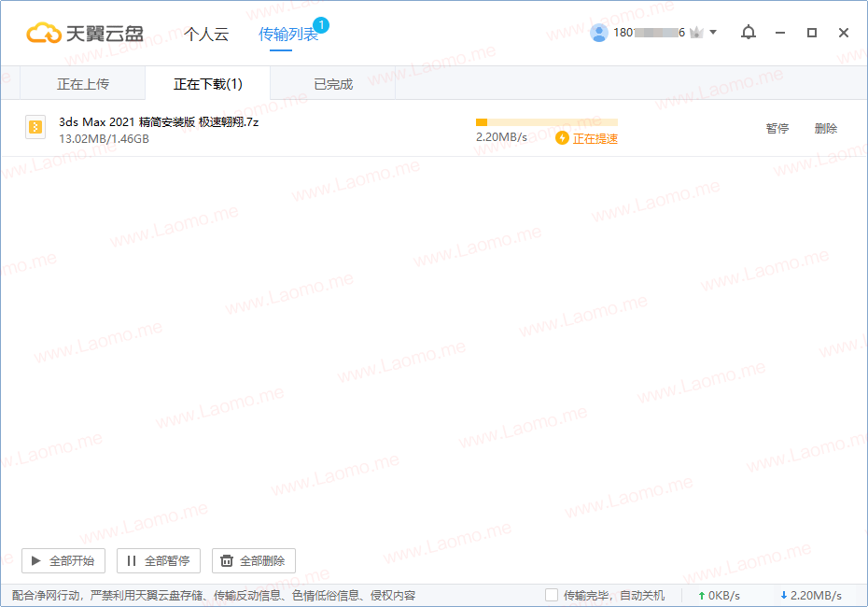
Task: Click the user avatar icon
Action: pyautogui.click(x=599, y=33)
